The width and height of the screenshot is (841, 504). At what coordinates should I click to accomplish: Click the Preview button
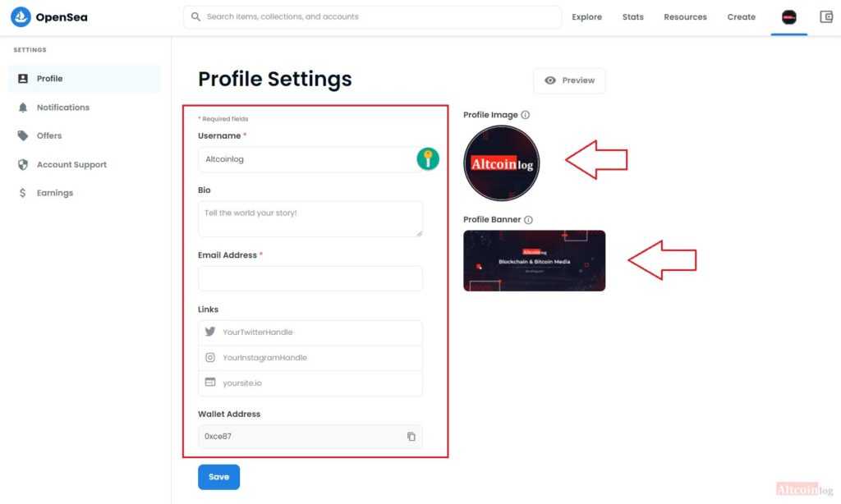pyautogui.click(x=569, y=80)
